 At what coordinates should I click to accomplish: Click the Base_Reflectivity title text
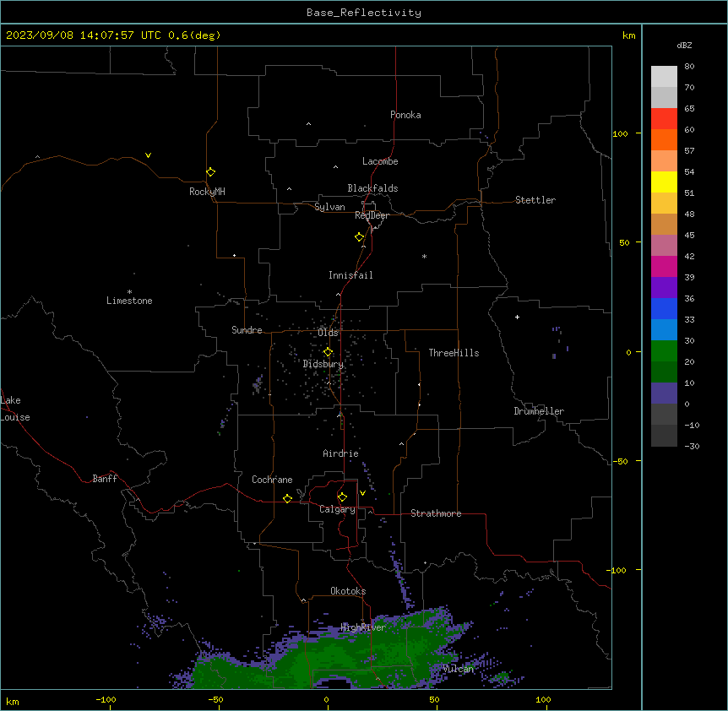364,13
